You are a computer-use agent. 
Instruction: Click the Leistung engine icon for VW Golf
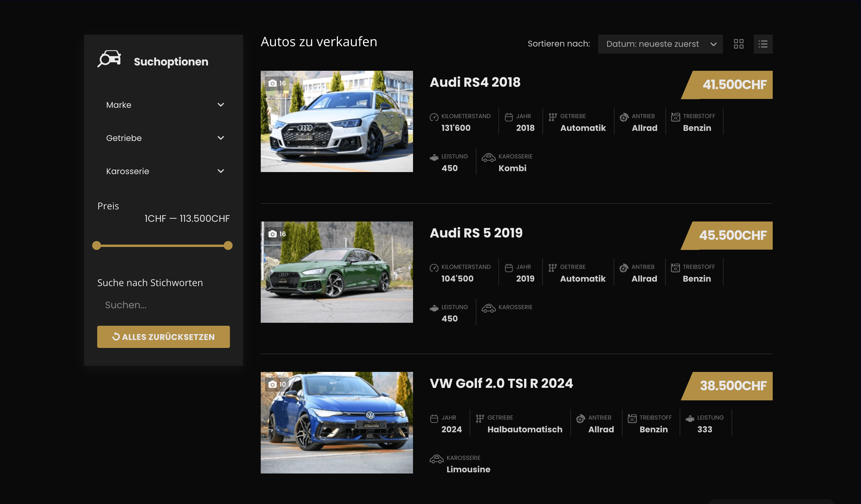[x=689, y=418]
